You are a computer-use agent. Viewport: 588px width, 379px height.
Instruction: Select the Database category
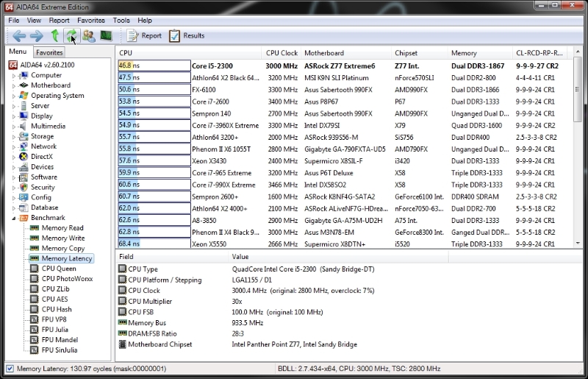44,208
